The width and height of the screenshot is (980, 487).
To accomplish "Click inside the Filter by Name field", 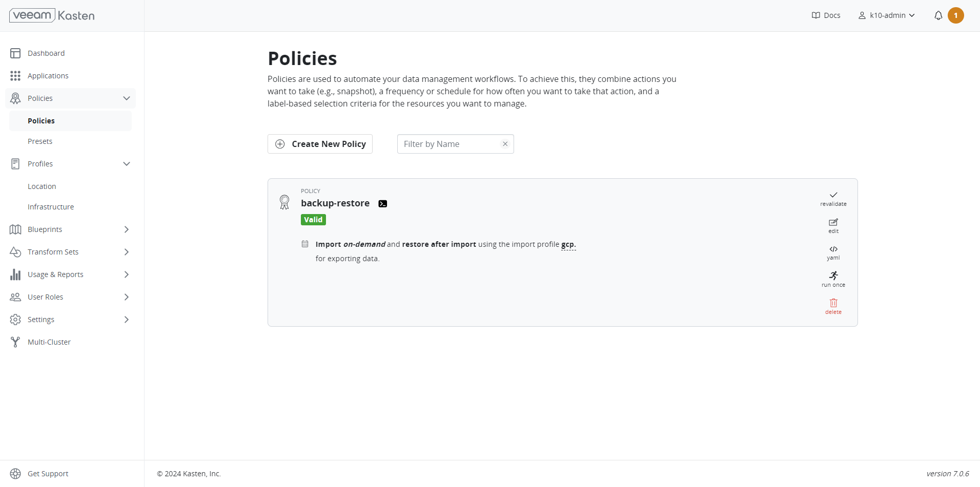I will (451, 144).
